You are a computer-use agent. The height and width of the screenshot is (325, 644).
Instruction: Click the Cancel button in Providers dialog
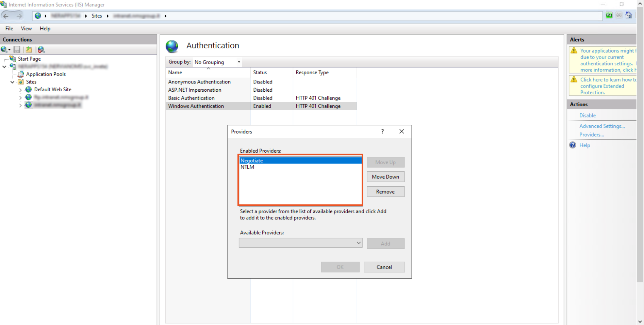coord(384,267)
